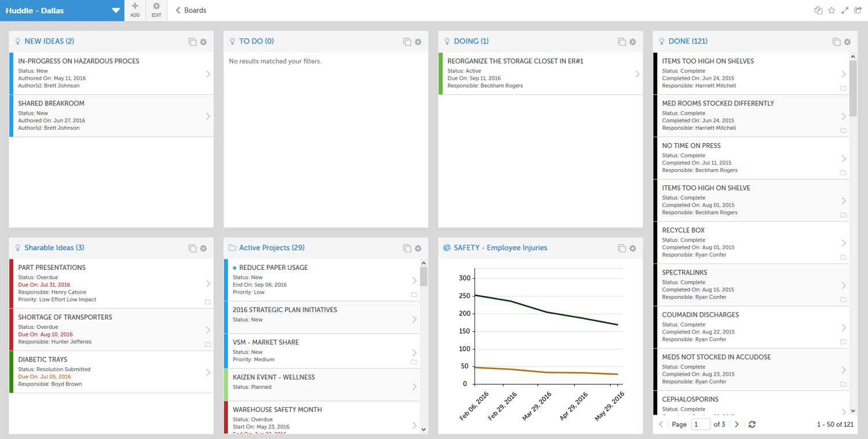Star the Huddle Dallas board as favorite
Image resolution: width=868 pixels, height=439 pixels.
pyautogui.click(x=832, y=10)
